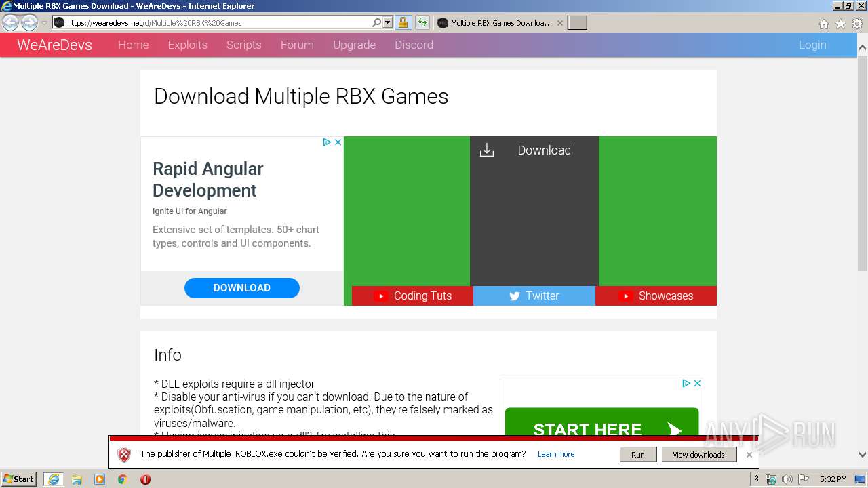Click the volume speaker tray icon
868x488 pixels.
pyautogui.click(x=787, y=479)
